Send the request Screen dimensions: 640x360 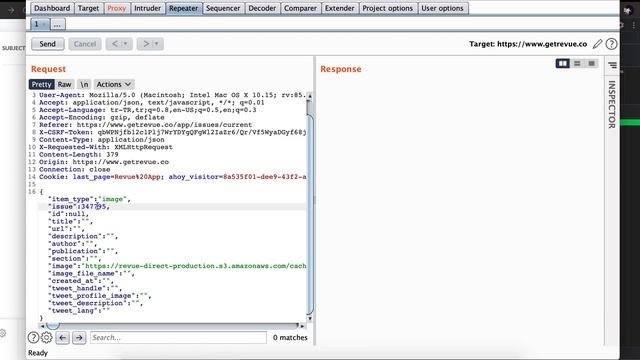coord(47,44)
